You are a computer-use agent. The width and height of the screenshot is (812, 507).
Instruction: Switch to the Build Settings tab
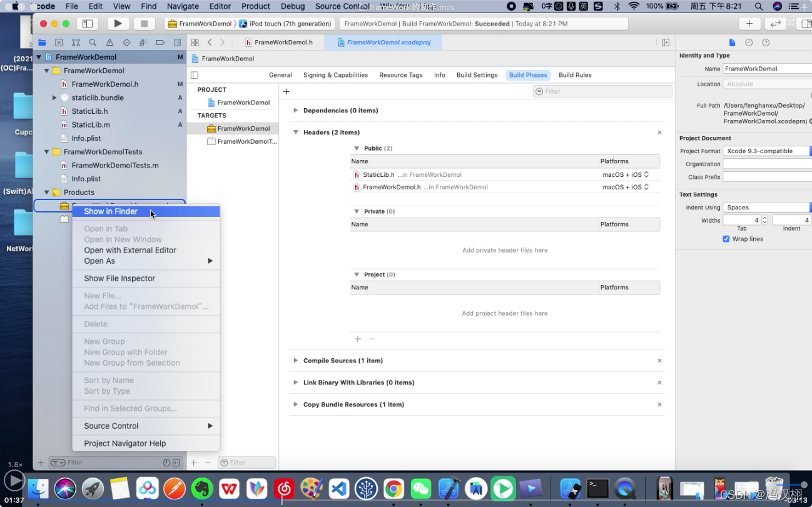(x=477, y=75)
